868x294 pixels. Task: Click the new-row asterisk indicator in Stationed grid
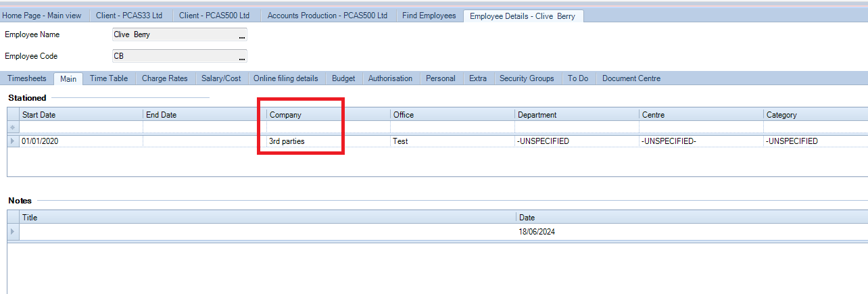(13, 128)
